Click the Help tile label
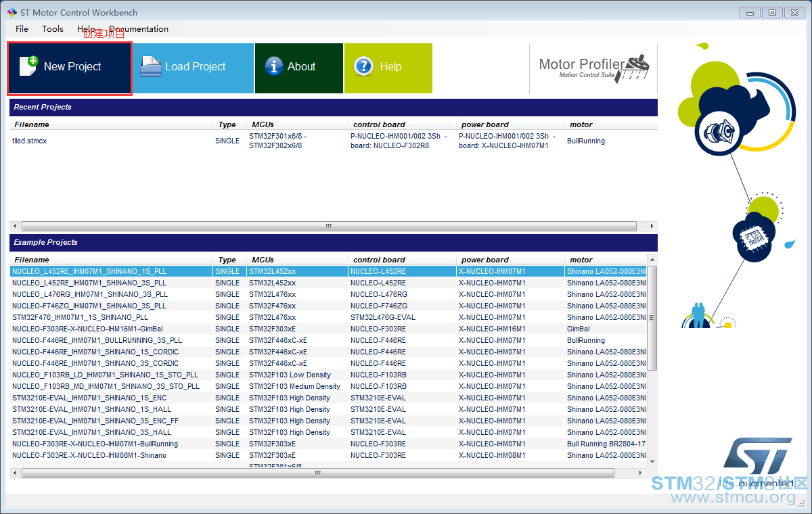 (x=390, y=66)
